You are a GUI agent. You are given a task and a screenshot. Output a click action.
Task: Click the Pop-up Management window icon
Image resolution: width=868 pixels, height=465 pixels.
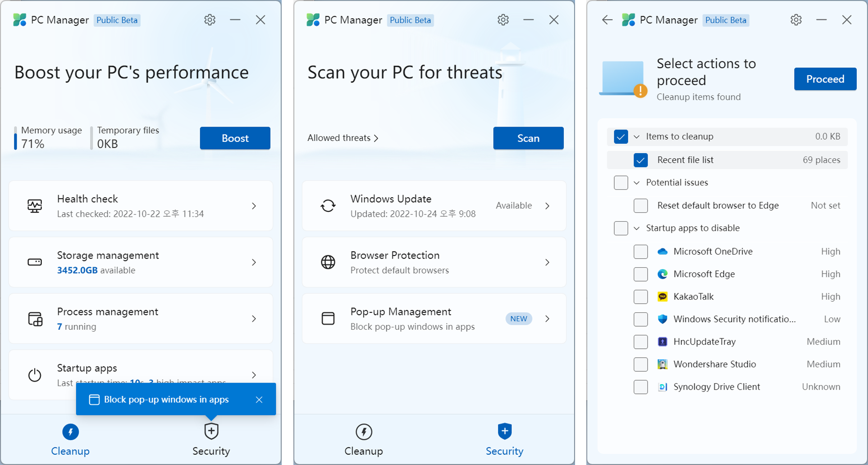coord(328,319)
